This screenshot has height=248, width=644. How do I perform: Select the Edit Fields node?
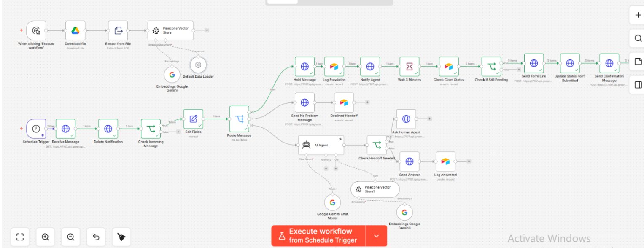tap(193, 119)
